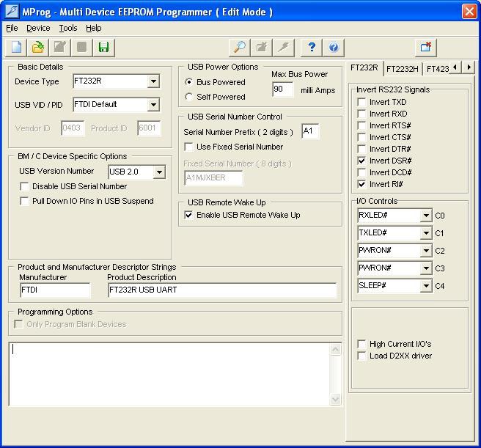
Task: Click the greyed Erase device icon
Action: coord(261,48)
